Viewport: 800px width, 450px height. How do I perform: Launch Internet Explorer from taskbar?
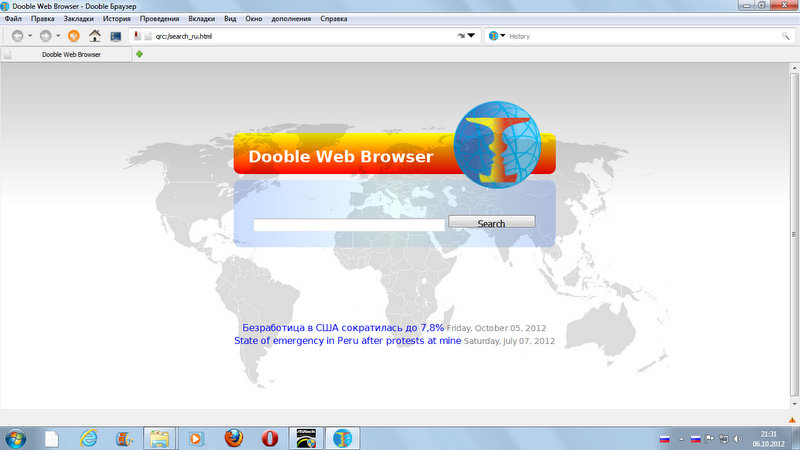[x=88, y=438]
